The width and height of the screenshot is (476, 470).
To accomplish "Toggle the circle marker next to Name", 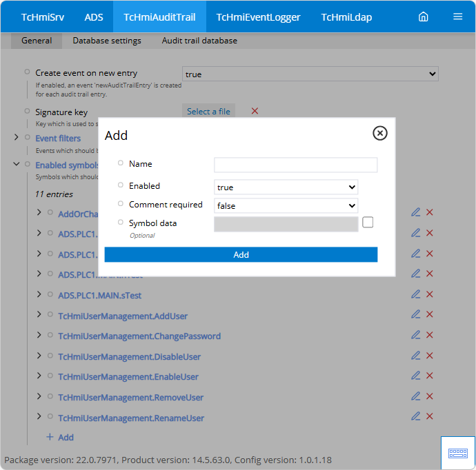I will tap(121, 163).
